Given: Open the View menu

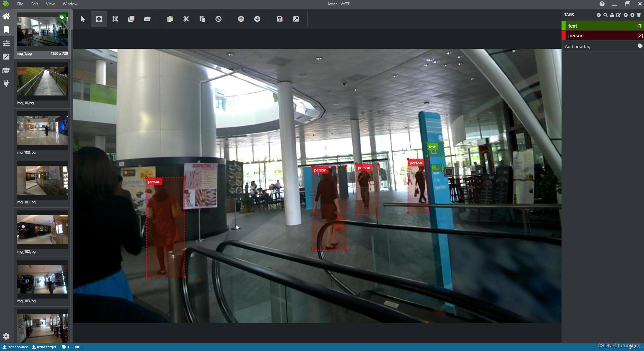Looking at the screenshot, I should click(50, 4).
